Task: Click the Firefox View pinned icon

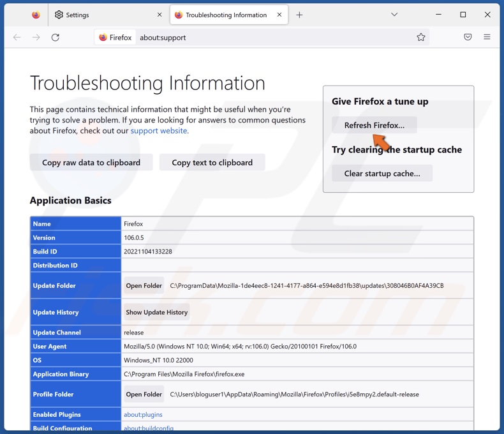Action: 36,15
